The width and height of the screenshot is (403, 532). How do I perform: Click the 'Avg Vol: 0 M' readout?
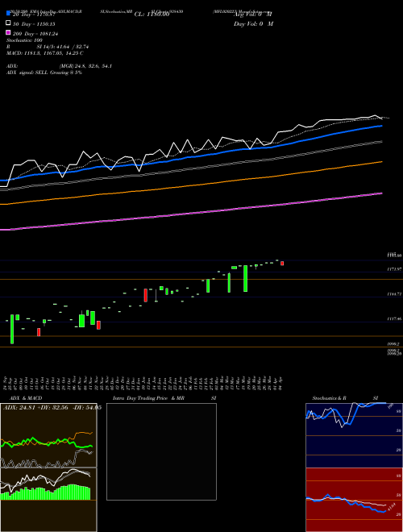coord(253,15)
